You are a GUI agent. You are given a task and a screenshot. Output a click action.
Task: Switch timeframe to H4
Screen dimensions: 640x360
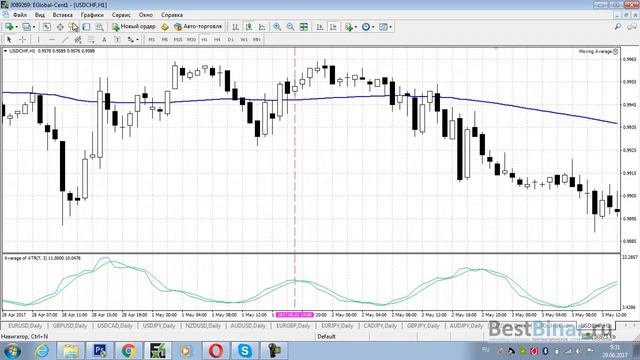coord(217,40)
